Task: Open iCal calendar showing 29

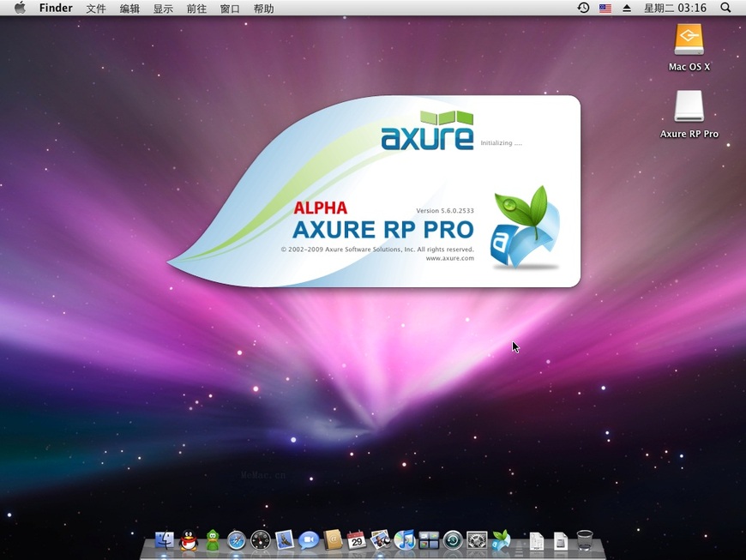Action: [x=357, y=540]
